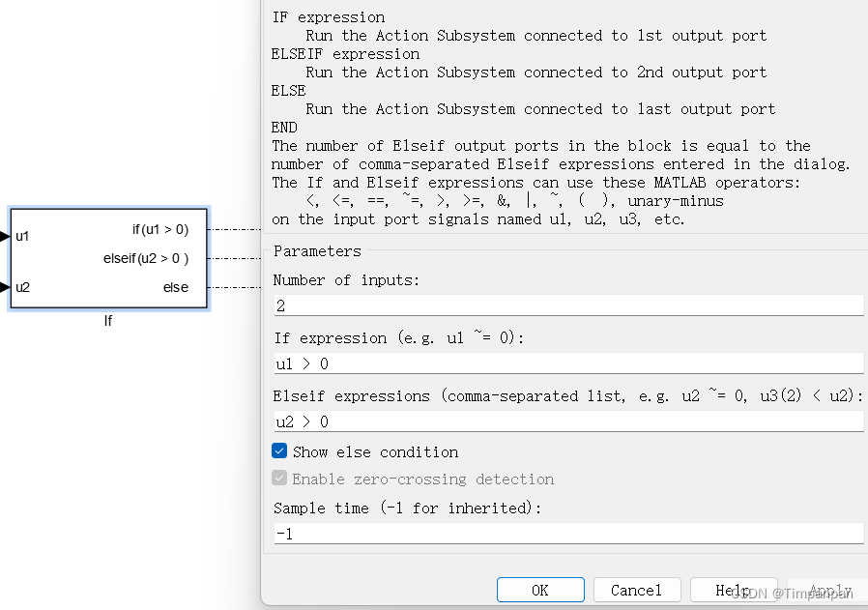Enable the Show else condition checkbox
The width and height of the screenshot is (868, 610).
coord(279,451)
